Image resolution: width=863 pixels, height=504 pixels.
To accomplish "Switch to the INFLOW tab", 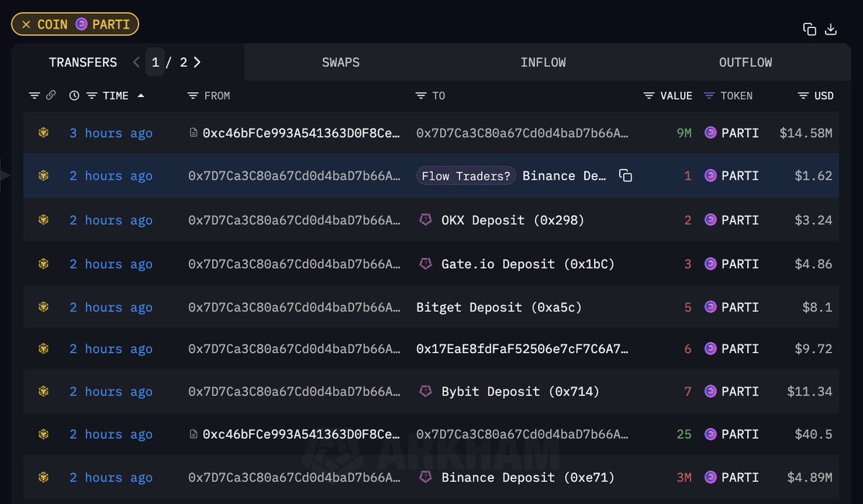I will coord(543,63).
